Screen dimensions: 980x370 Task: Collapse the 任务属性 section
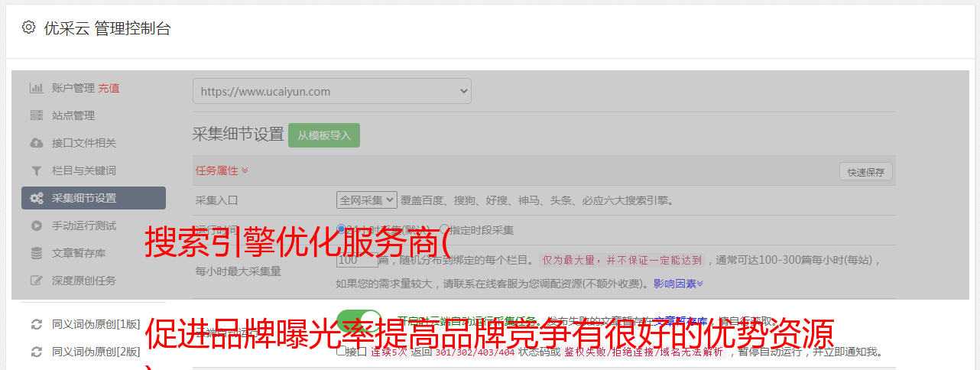(222, 170)
